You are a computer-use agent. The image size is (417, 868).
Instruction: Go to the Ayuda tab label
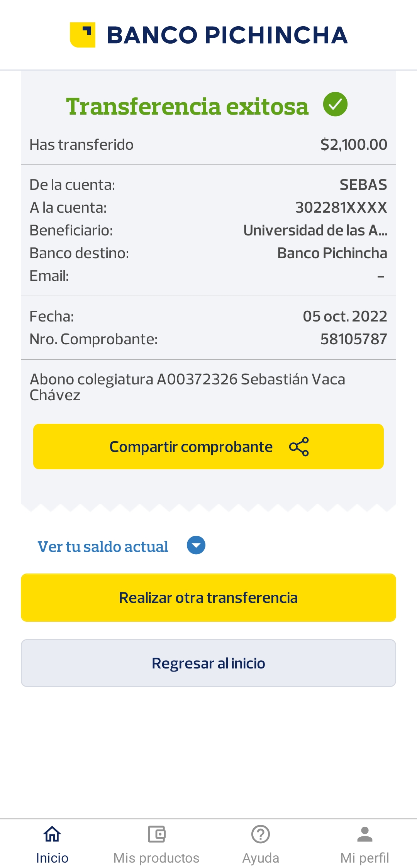click(x=261, y=858)
